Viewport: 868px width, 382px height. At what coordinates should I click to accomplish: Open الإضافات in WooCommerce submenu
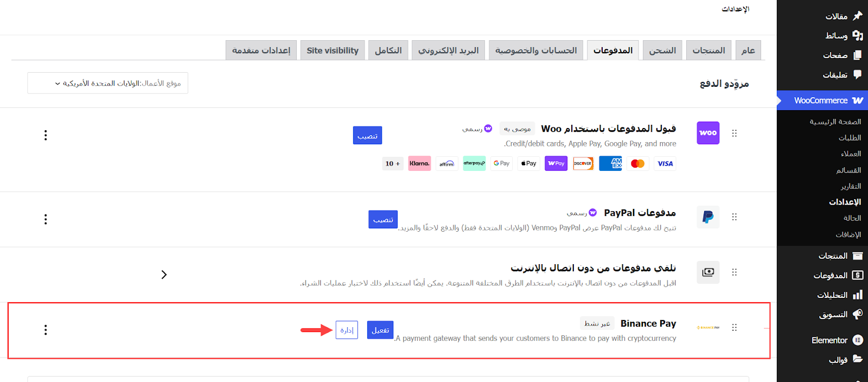click(x=848, y=234)
